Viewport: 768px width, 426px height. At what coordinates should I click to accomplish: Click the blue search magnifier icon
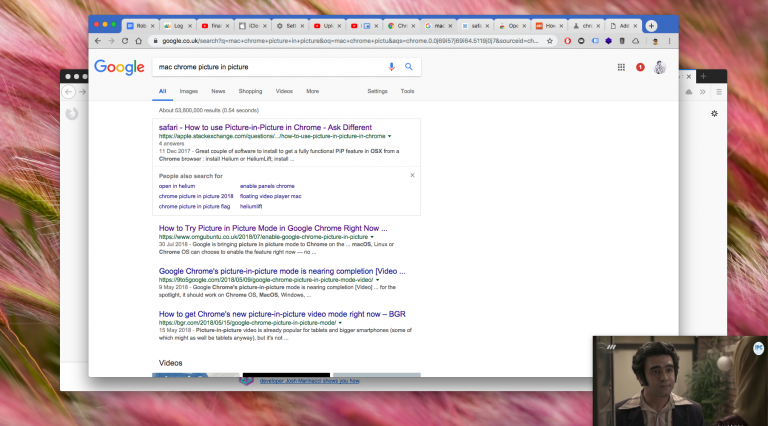[x=409, y=67]
